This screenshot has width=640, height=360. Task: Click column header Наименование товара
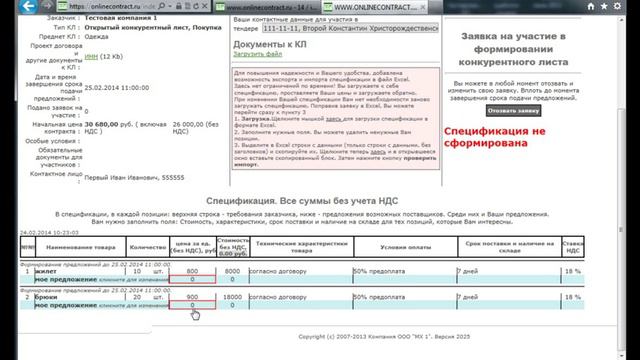81,247
